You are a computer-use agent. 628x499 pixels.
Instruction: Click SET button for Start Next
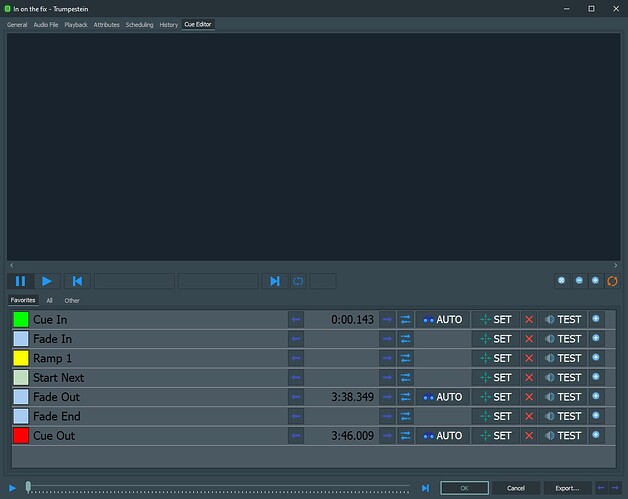click(x=496, y=378)
